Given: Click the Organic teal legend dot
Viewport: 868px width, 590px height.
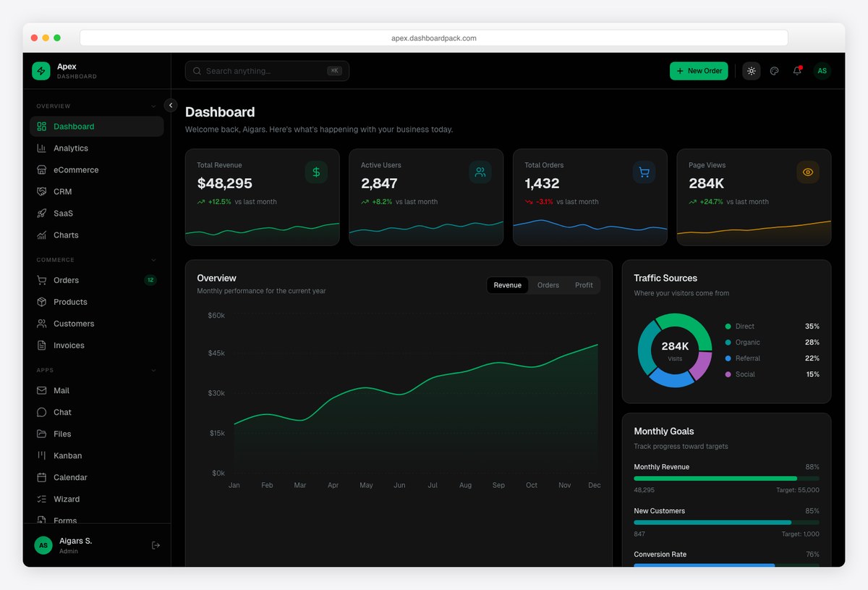Looking at the screenshot, I should coord(728,342).
